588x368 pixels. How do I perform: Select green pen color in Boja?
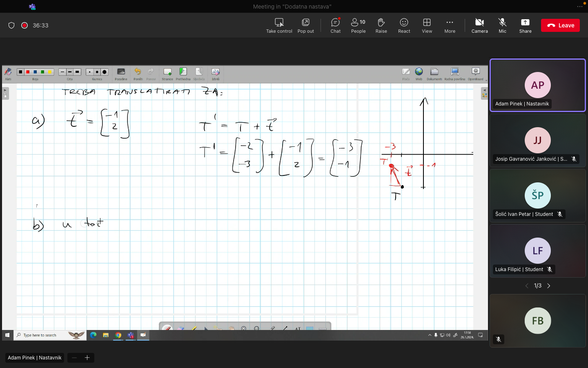coord(42,72)
